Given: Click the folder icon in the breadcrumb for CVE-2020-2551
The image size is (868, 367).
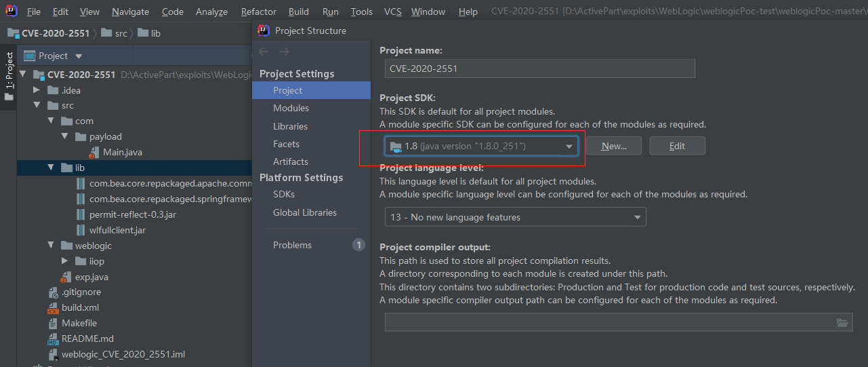Looking at the screenshot, I should (13, 33).
